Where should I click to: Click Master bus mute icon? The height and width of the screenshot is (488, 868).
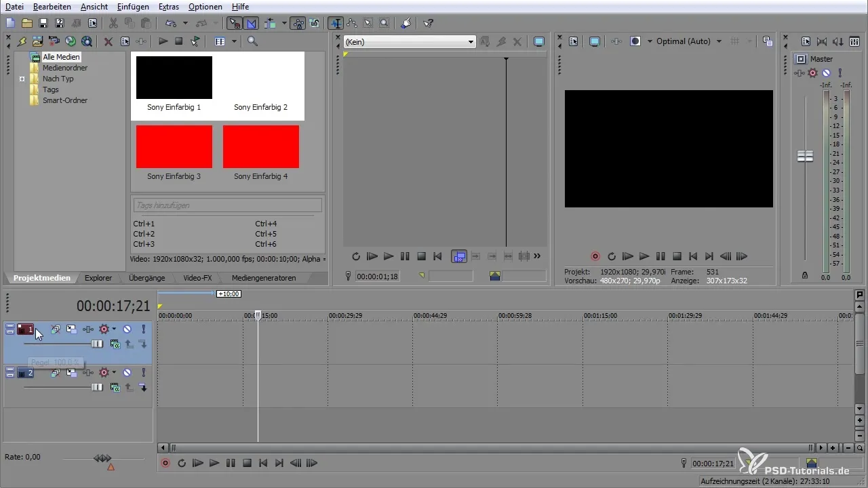[826, 73]
